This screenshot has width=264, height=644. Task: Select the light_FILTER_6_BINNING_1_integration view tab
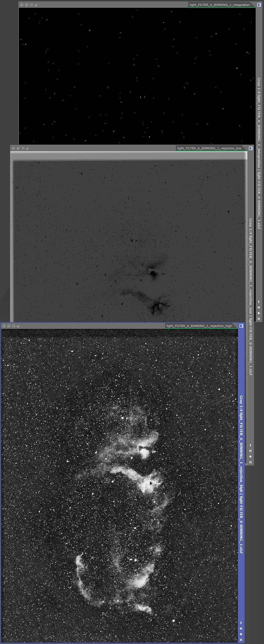pos(219,5)
